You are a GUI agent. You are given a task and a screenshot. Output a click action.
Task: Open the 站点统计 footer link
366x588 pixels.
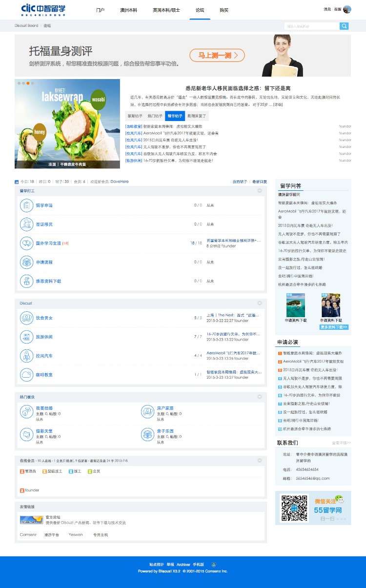coord(157,564)
